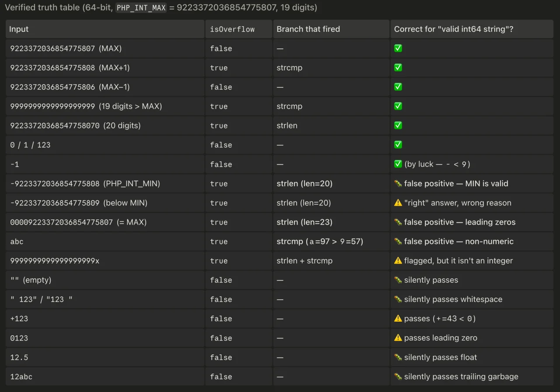Select the input cell "9223372036854775808 (MAX+1)"
This screenshot has width=560, height=392.
pyautogui.click(x=105, y=68)
